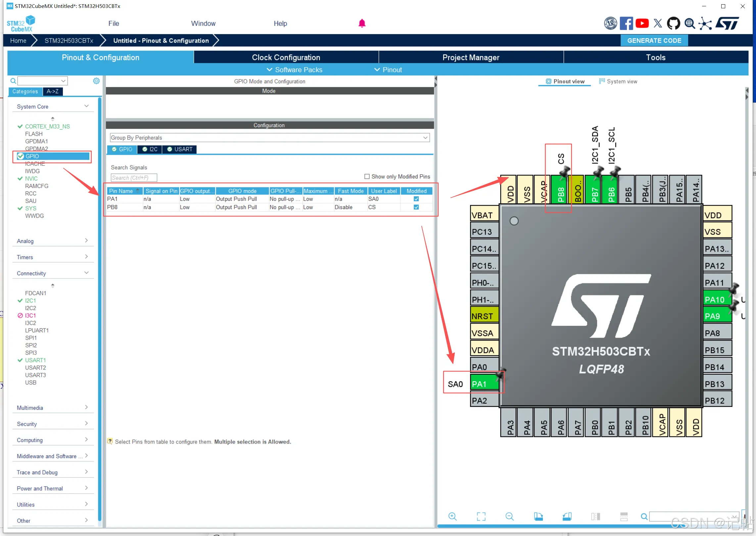Switch to System view
The width and height of the screenshot is (756, 536).
coord(618,81)
